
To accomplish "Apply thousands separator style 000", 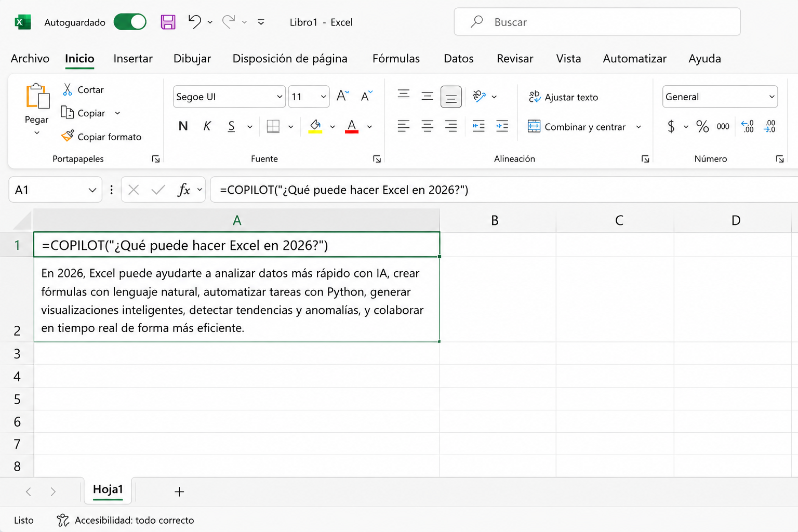I will pyautogui.click(x=723, y=126).
